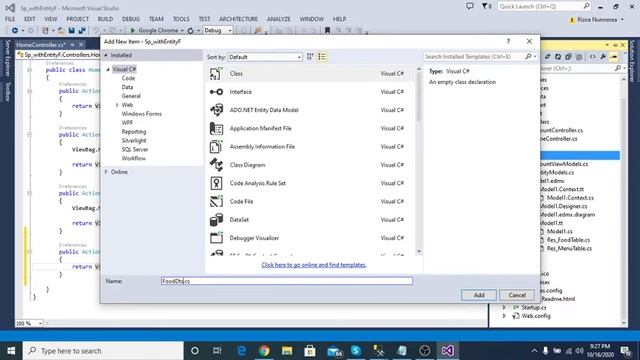Select Workflow category in tree
The image size is (640, 360).
point(133,158)
